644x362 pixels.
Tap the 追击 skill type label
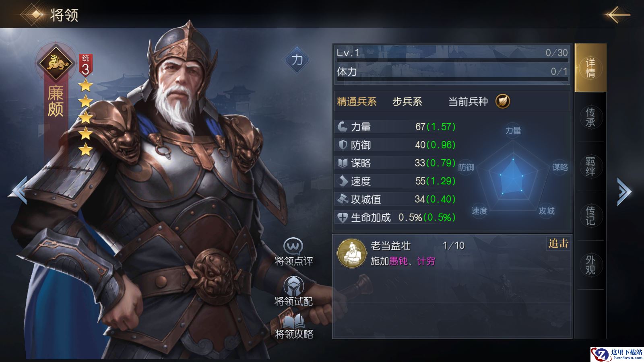coord(558,243)
